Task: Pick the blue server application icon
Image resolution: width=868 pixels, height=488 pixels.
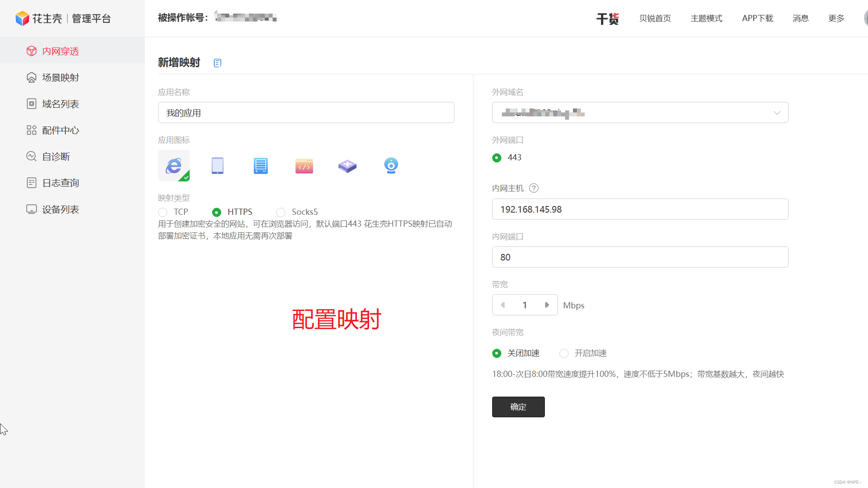Action: pos(260,166)
